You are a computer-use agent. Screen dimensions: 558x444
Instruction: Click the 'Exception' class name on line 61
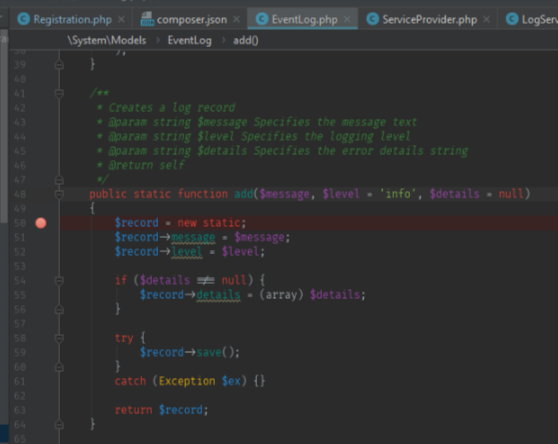[187, 381]
